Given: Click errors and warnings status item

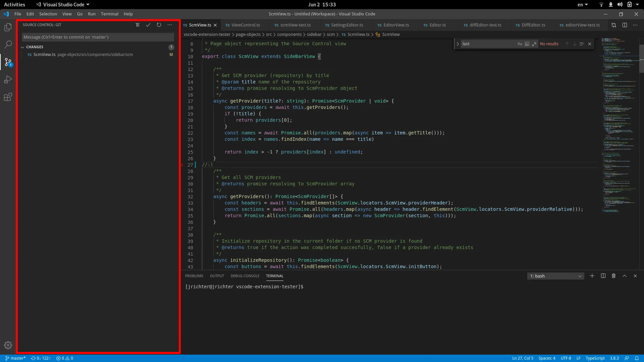Looking at the screenshot, I should click(x=65, y=358).
